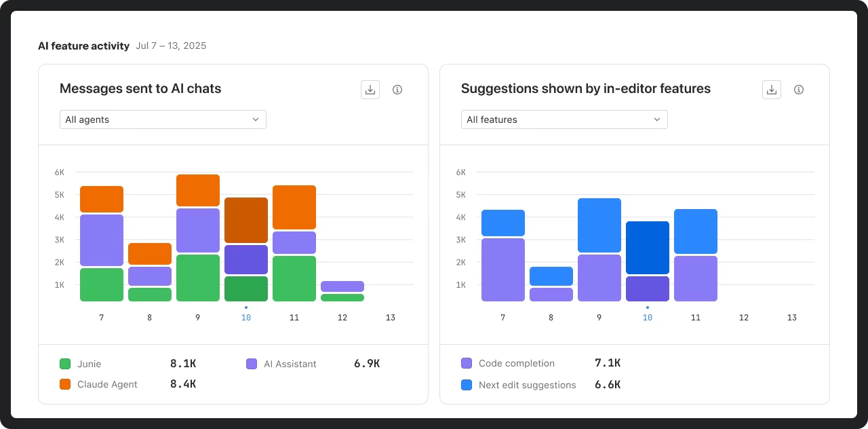
Task: Click purple Code completion bar on day 7
Action: (503, 269)
